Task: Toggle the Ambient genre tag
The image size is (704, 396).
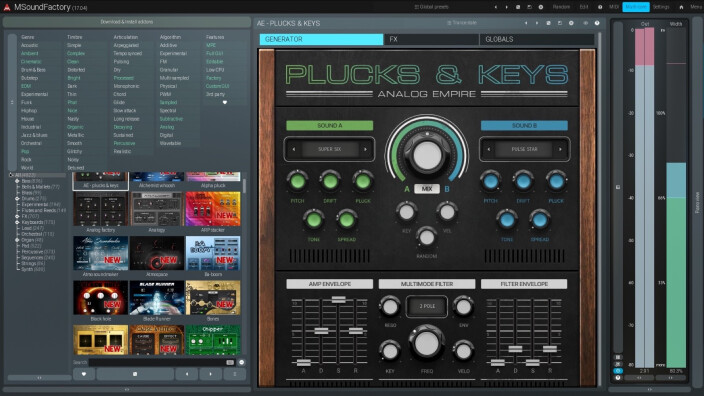Action: point(30,53)
